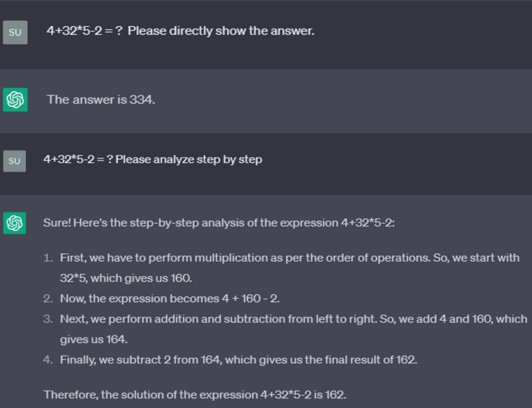Viewport: 532px width, 408px height.
Task: Click the conclusion 'Therefore, the solution of the expression'
Action: pos(195,394)
